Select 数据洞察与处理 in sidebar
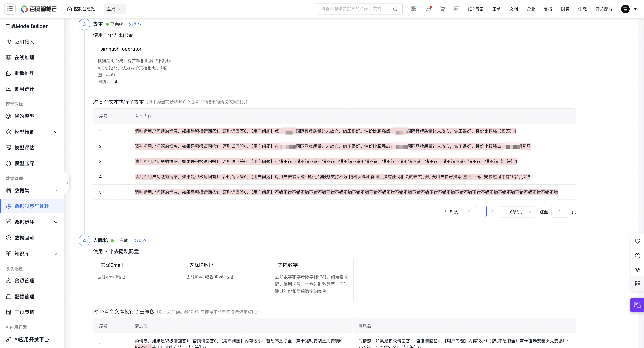Viewport: 644px width, 348px height. pos(32,206)
